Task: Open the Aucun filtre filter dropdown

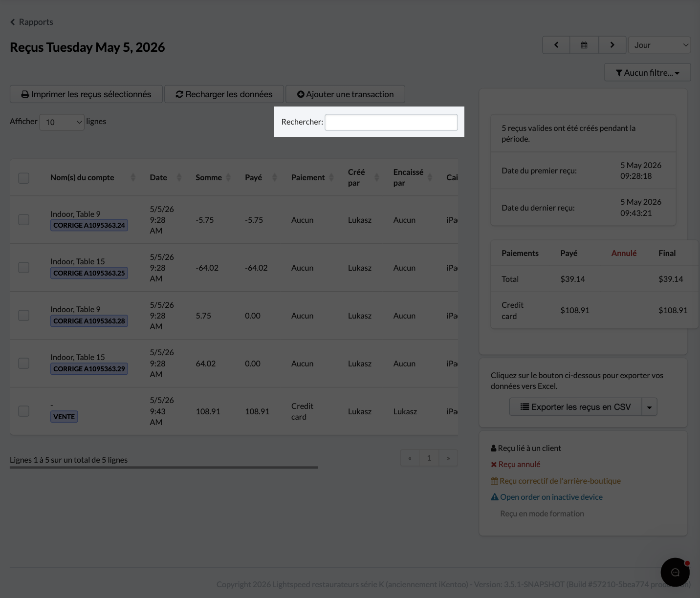Action: (x=648, y=72)
